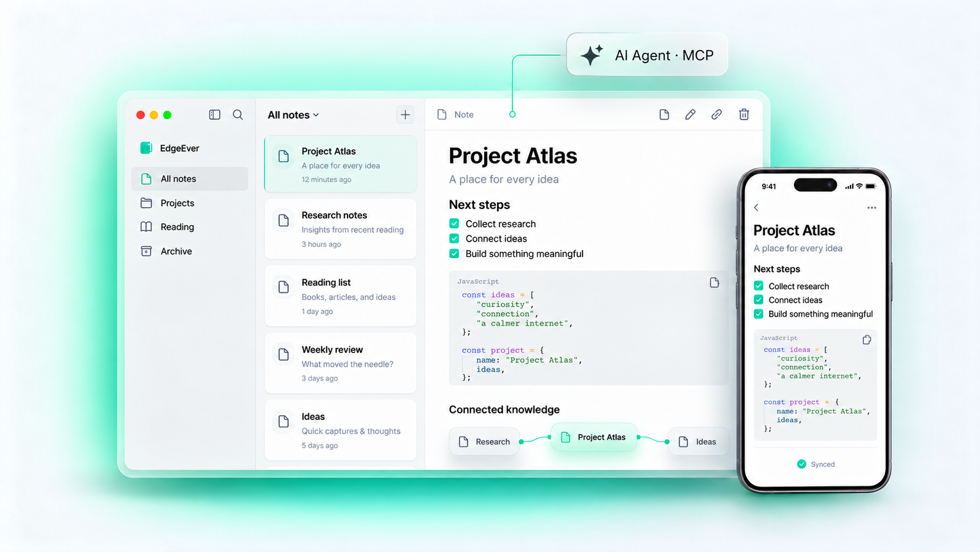
Task: Toggle Collect research checkbox on phone
Action: click(x=758, y=286)
